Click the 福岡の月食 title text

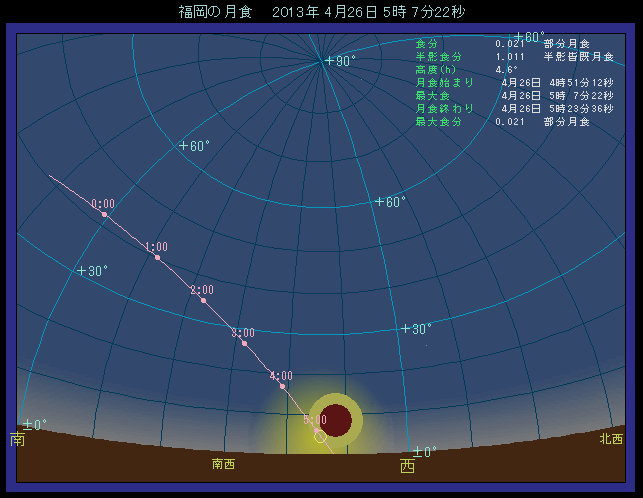point(214,12)
